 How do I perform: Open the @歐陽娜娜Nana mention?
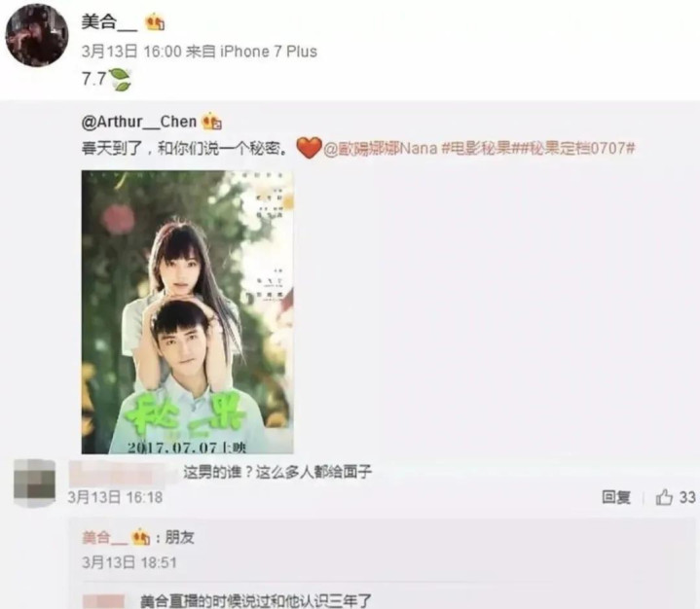point(380,148)
